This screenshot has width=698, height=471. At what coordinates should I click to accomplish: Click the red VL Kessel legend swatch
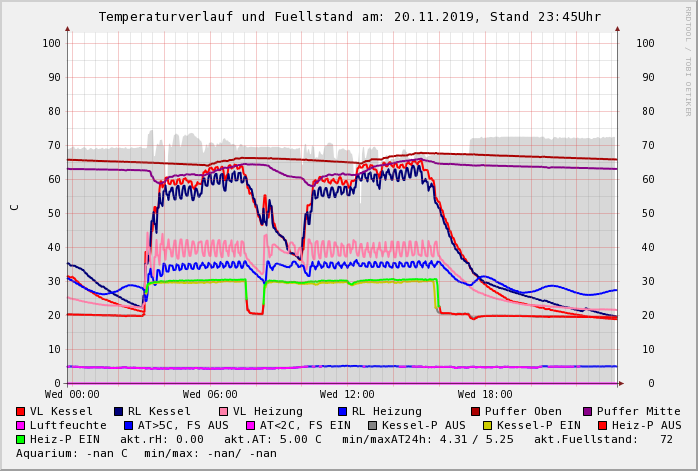(x=21, y=412)
